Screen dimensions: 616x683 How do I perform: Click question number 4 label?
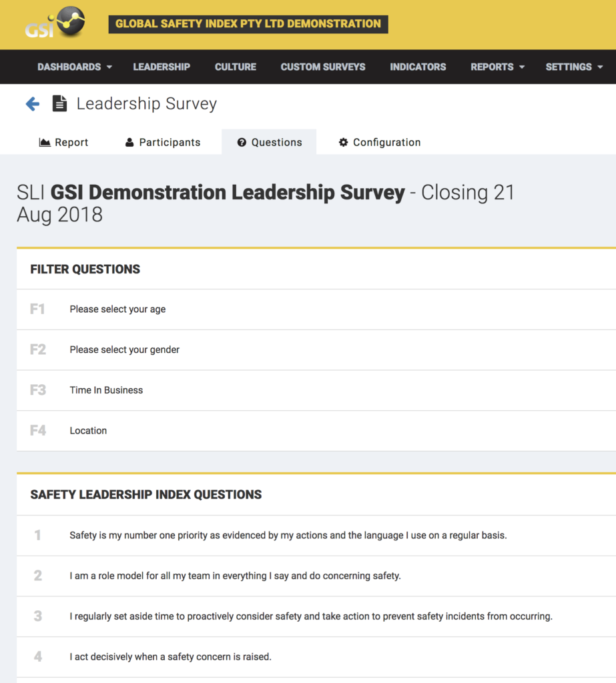[x=38, y=657]
